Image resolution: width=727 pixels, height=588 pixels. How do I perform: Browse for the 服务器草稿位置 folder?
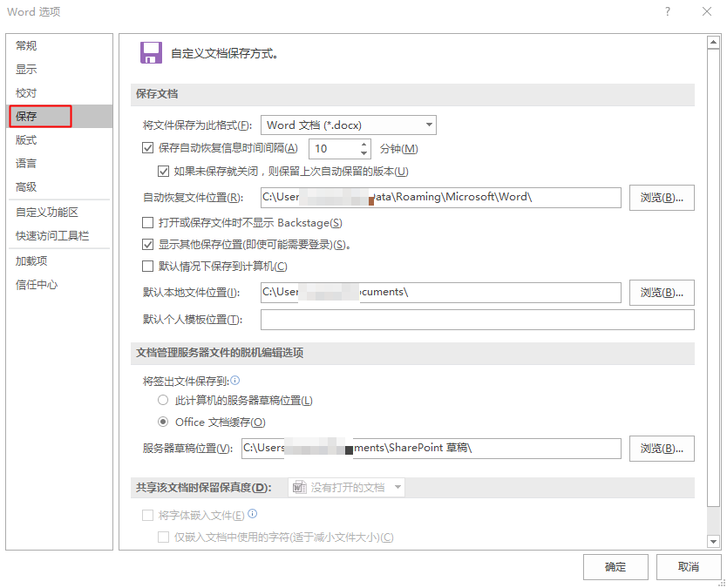662,449
